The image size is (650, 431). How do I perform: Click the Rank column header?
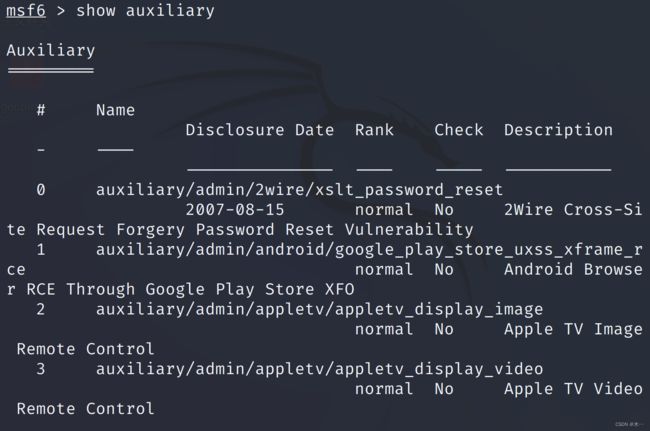coord(374,130)
